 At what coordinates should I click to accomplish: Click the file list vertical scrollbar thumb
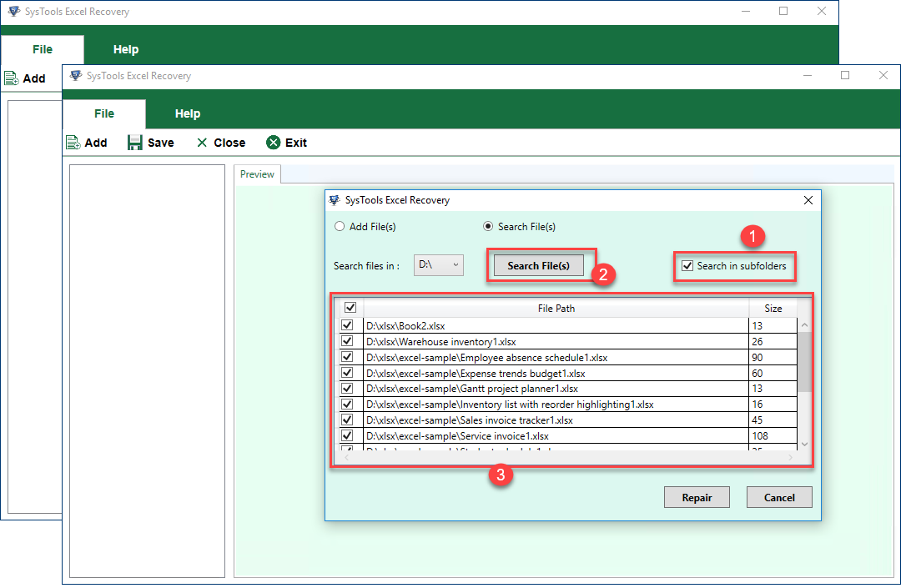point(804,362)
